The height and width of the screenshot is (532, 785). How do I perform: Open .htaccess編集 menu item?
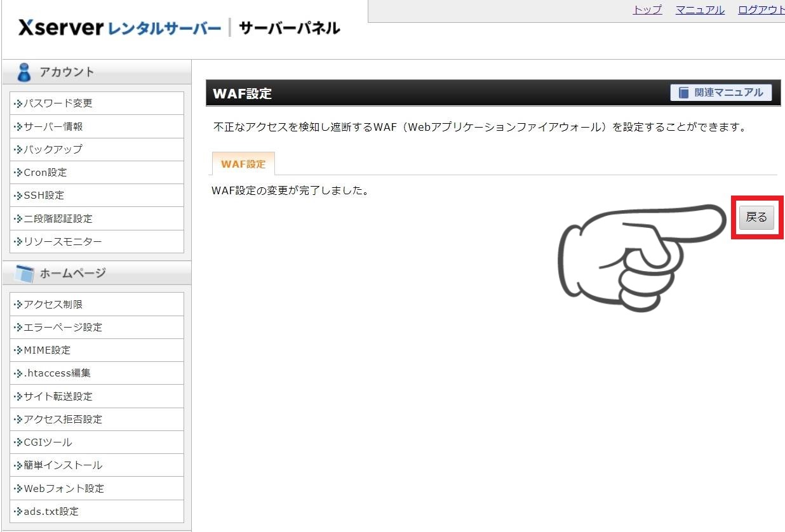pyautogui.click(x=57, y=373)
